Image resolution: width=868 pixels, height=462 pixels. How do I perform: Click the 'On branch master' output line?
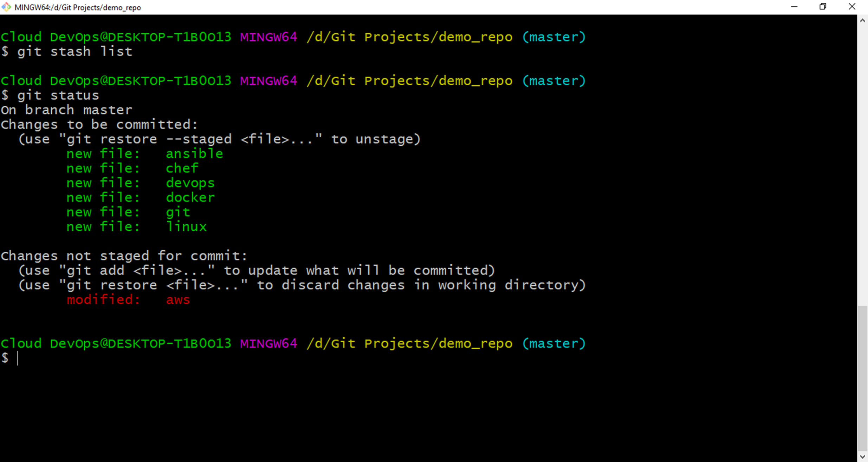tap(66, 110)
